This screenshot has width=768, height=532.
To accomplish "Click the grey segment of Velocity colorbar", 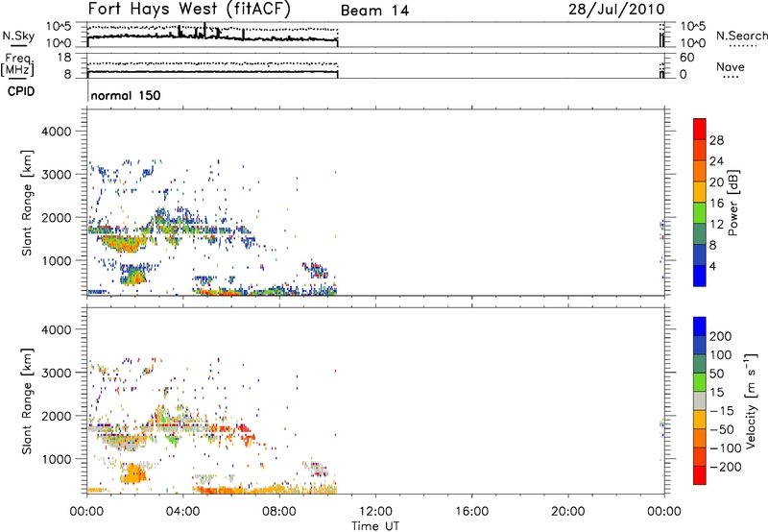I will [x=700, y=400].
